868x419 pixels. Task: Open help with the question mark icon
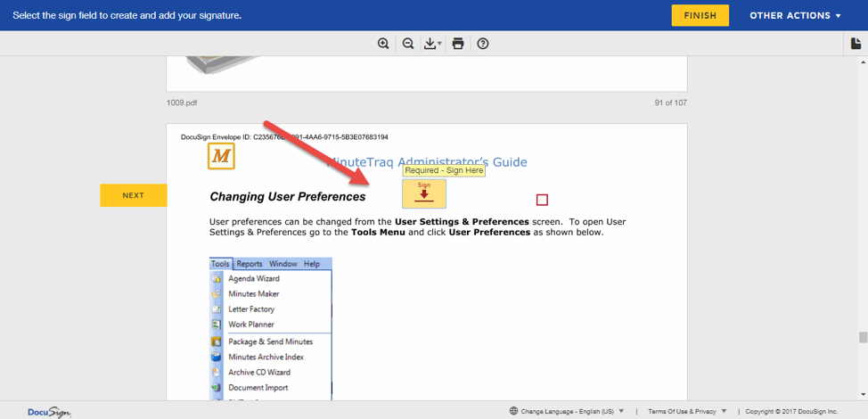(x=483, y=44)
